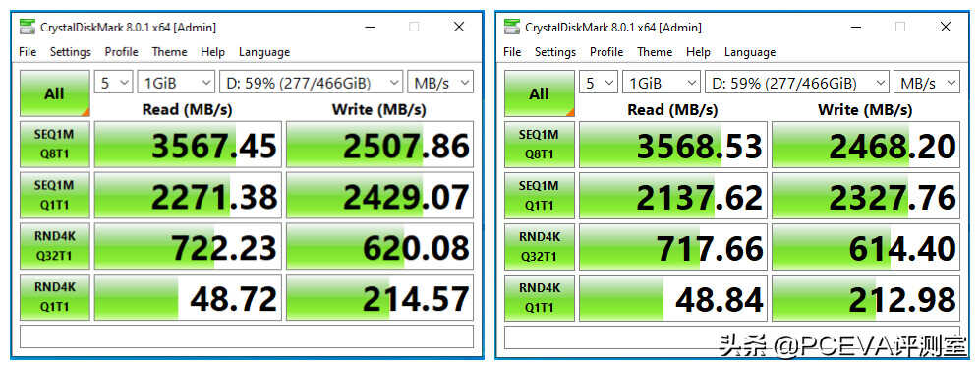The image size is (980, 370).
Task: Click CrystalDiskMark app icon in left window
Action: (27, 27)
